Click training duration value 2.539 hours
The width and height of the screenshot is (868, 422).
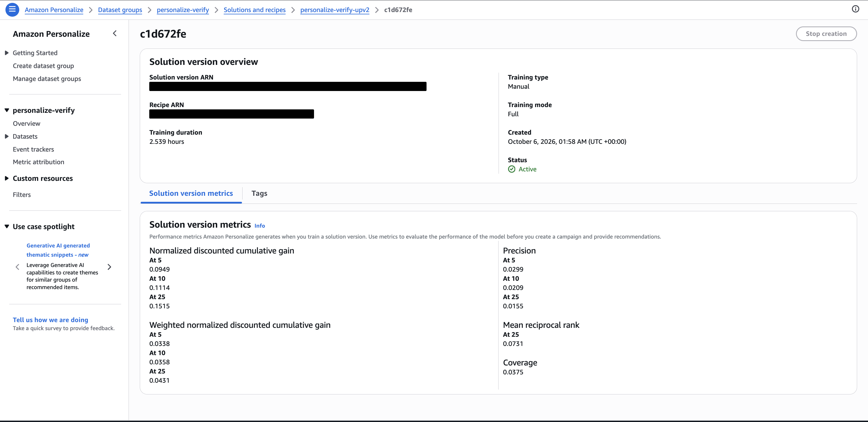[166, 142]
